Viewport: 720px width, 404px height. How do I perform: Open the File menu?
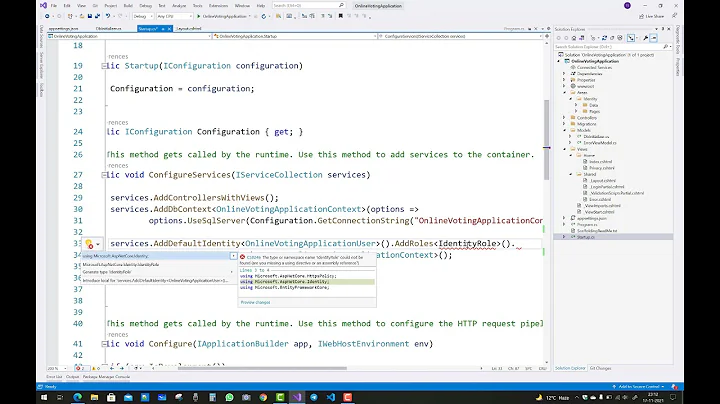54,6
